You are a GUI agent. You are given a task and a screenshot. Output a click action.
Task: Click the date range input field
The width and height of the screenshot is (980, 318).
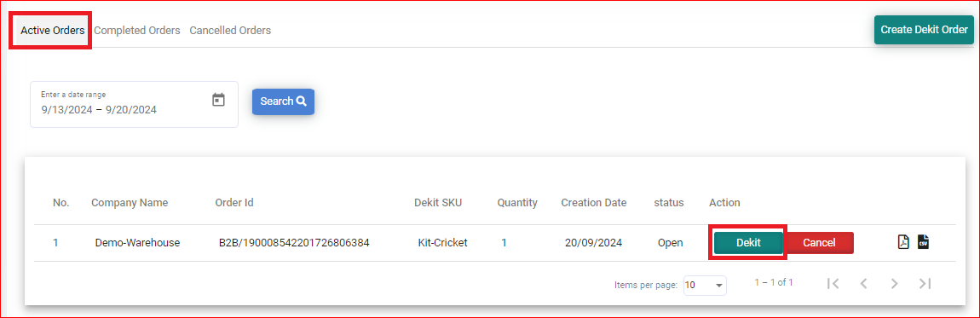pyautogui.click(x=134, y=104)
